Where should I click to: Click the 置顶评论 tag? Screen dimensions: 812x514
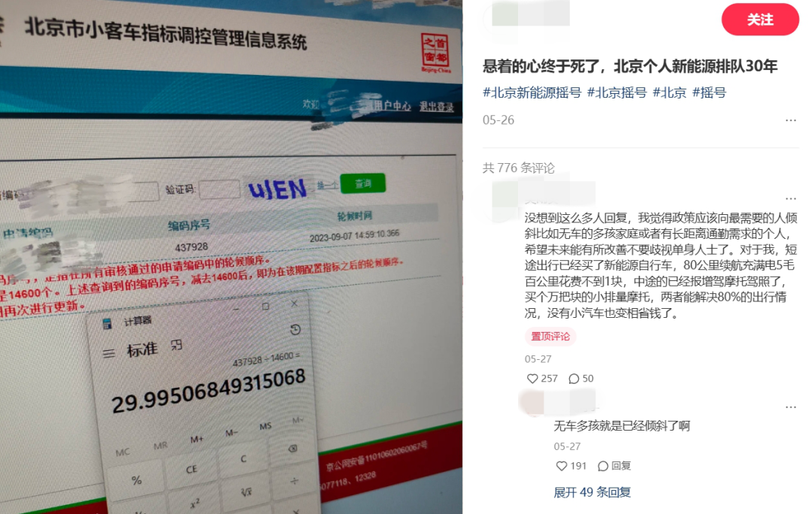point(550,337)
